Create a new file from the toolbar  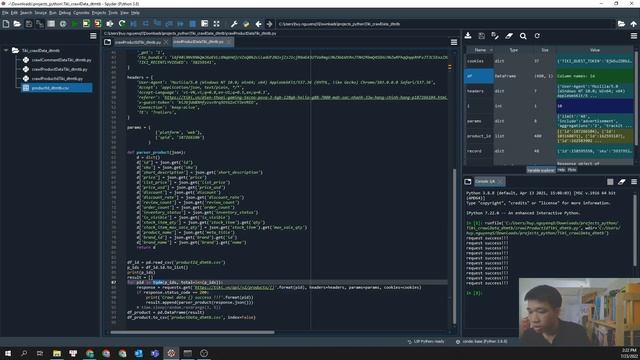pyautogui.click(x=6, y=24)
